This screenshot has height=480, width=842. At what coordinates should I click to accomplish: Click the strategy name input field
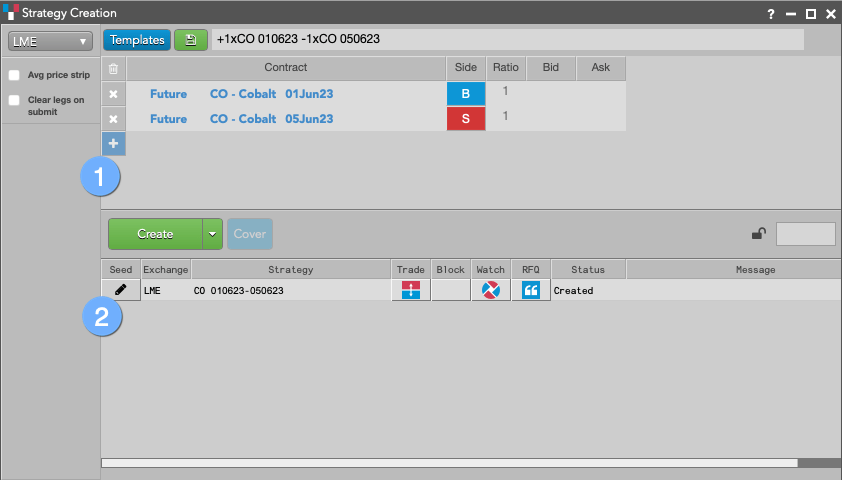coord(507,39)
